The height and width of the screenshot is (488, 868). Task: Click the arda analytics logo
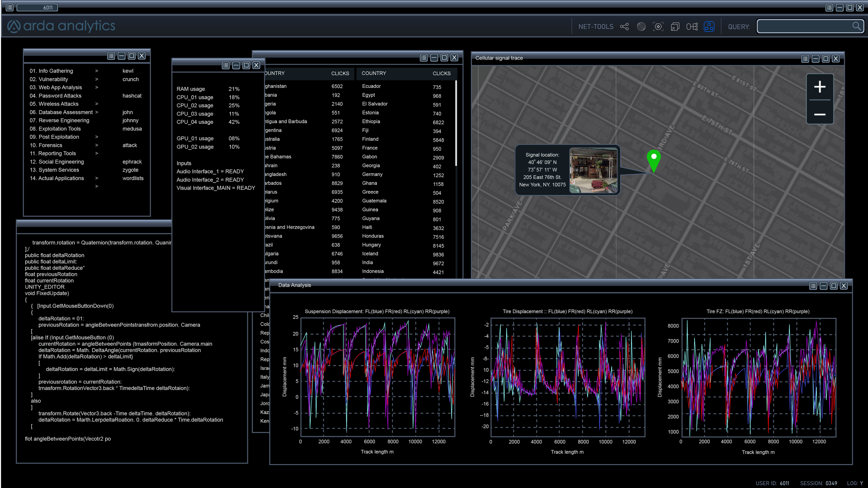pyautogui.click(x=61, y=26)
